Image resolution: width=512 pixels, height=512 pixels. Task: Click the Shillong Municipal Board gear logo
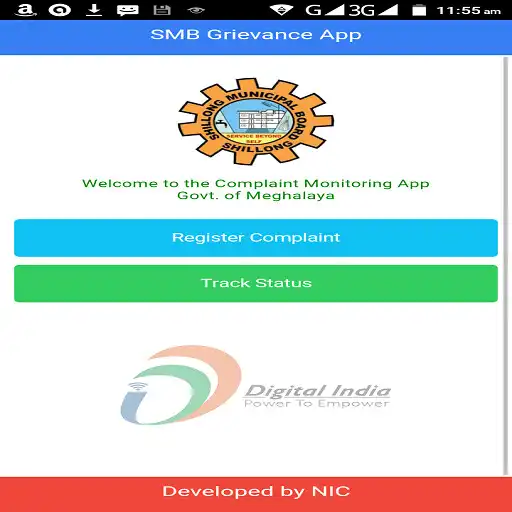[256, 122]
